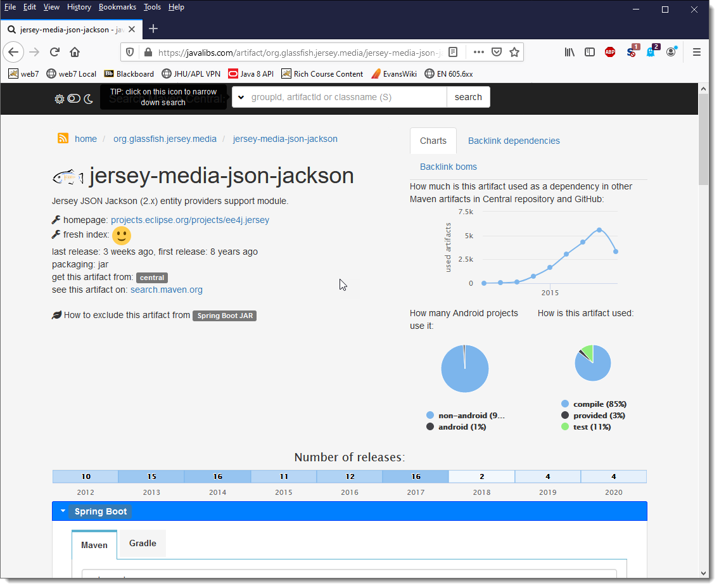Click the Save to Pocket icon
719x588 pixels.
(497, 53)
